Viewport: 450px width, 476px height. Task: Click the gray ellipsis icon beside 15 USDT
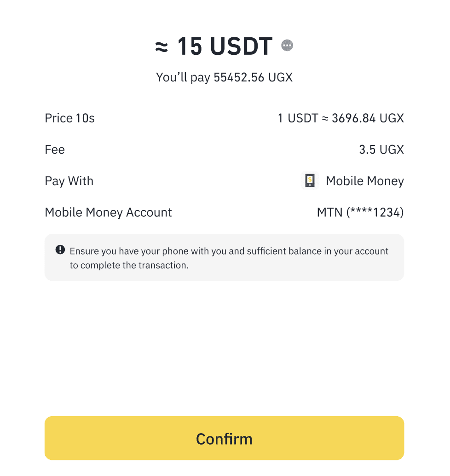coord(288,46)
